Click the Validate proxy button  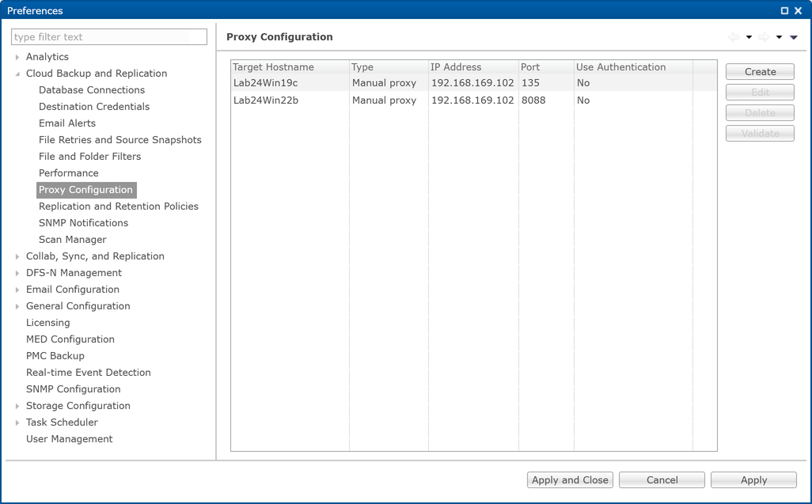(x=760, y=134)
